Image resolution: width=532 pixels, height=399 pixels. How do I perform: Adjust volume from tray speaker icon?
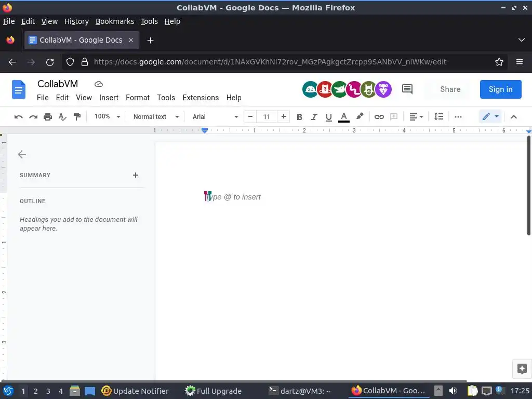453,391
